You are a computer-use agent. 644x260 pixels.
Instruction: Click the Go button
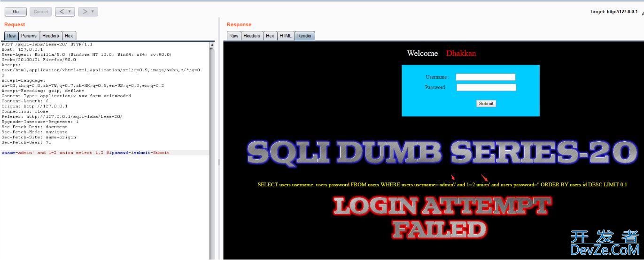(16, 12)
